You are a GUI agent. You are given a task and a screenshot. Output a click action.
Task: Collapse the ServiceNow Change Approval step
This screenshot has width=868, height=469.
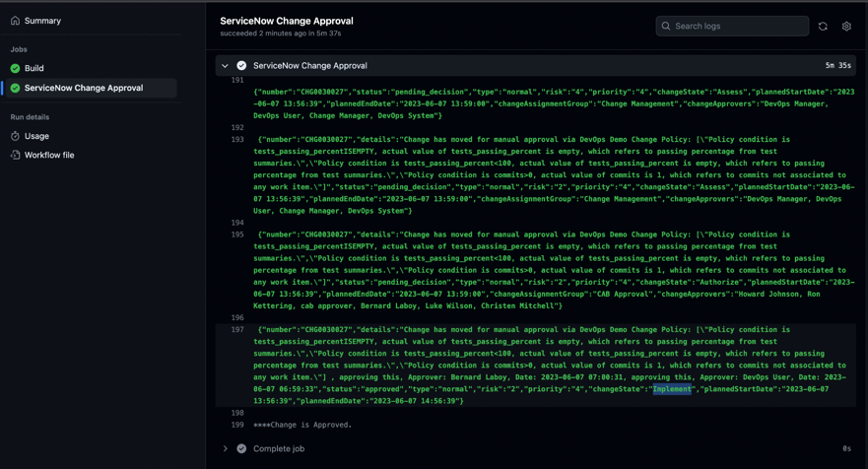coord(225,65)
